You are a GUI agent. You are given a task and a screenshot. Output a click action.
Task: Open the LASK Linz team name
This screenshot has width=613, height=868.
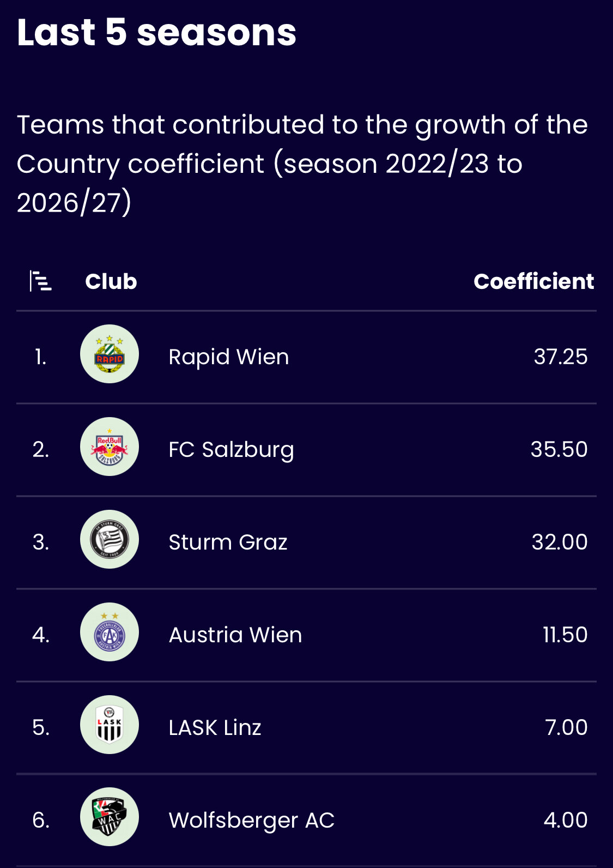[215, 728]
